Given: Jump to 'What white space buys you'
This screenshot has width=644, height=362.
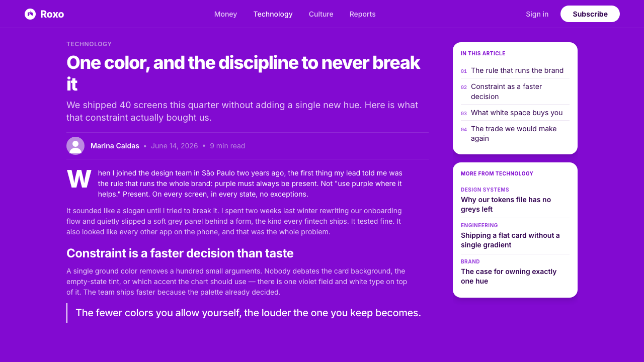Looking at the screenshot, I should point(515,113).
